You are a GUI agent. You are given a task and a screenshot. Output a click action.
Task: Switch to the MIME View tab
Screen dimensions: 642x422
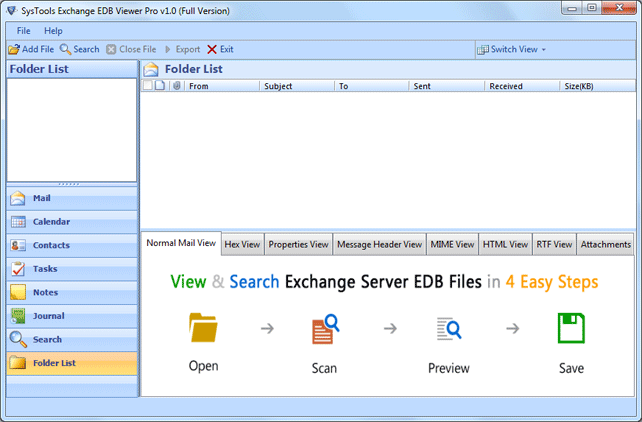click(452, 244)
